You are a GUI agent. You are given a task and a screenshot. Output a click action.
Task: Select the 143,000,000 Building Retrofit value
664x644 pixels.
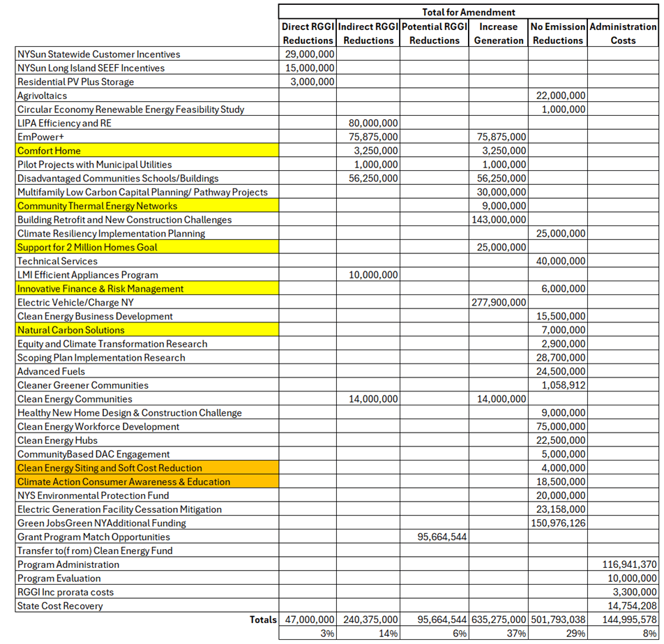tap(499, 220)
